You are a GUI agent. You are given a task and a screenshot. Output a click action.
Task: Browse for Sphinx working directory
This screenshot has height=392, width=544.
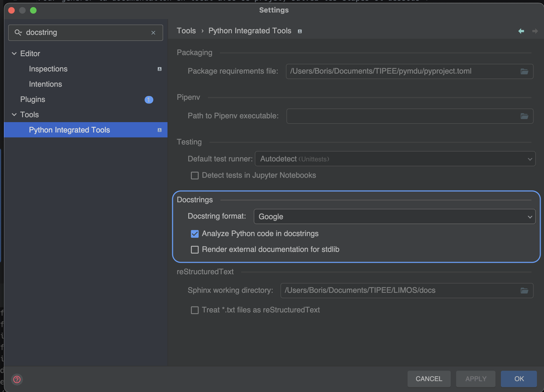pos(524,291)
